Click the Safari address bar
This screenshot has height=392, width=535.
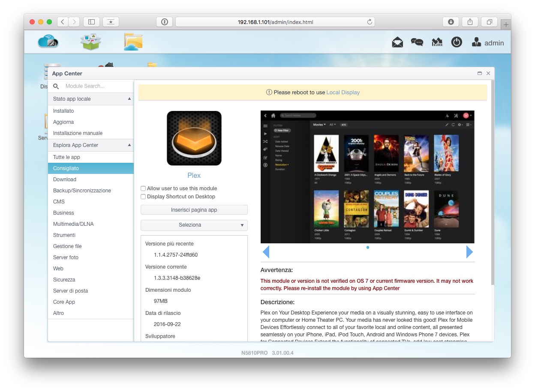(x=275, y=22)
